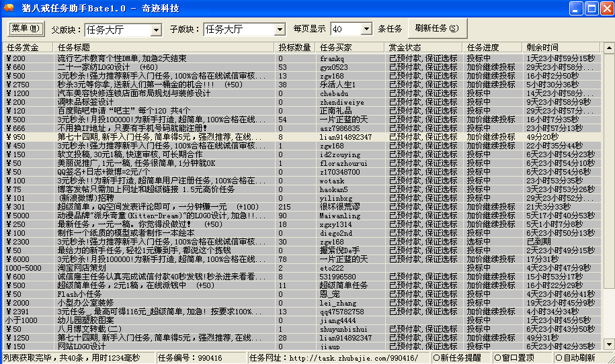Click the vertical scrollbar track

pos(609,196)
